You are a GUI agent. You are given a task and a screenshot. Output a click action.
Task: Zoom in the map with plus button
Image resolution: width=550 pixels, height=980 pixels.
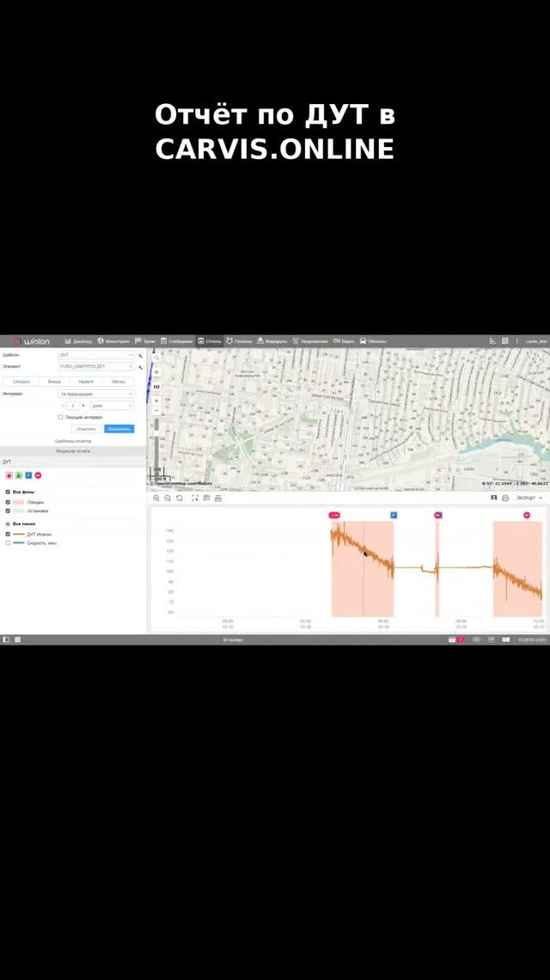pyautogui.click(x=156, y=401)
